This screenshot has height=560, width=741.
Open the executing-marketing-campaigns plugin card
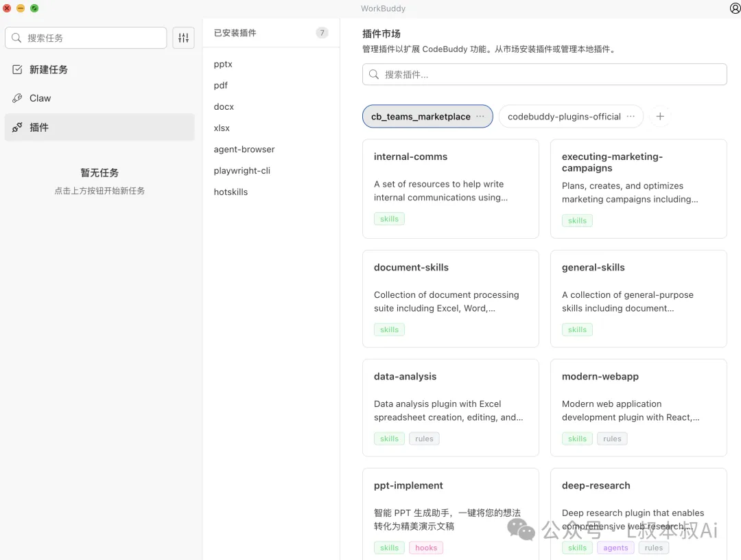pyautogui.click(x=639, y=189)
